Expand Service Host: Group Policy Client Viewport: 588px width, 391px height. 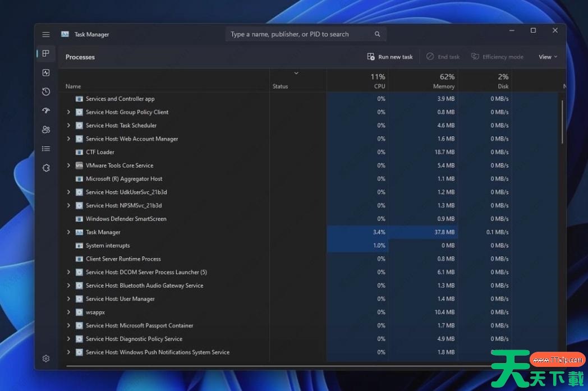68,112
